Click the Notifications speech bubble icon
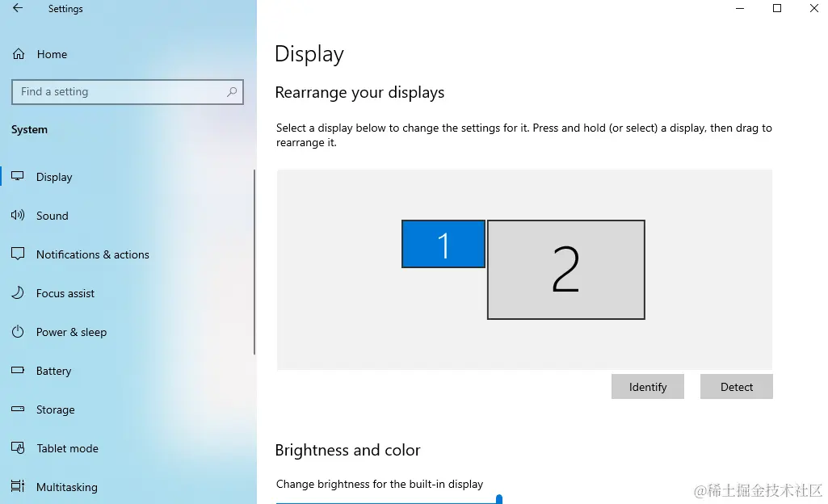Viewport: 828px width, 504px height. pyautogui.click(x=18, y=254)
